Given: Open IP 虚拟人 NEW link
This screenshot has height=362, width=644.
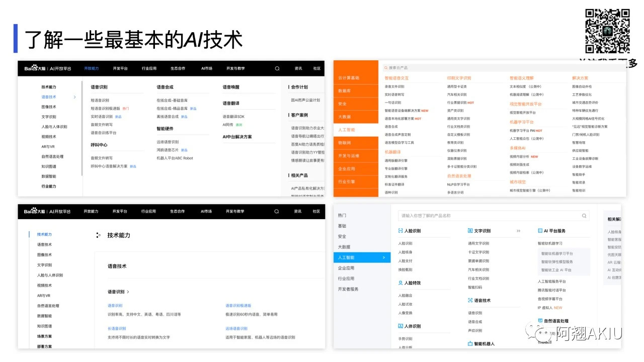Looking at the screenshot, I should tap(550, 308).
